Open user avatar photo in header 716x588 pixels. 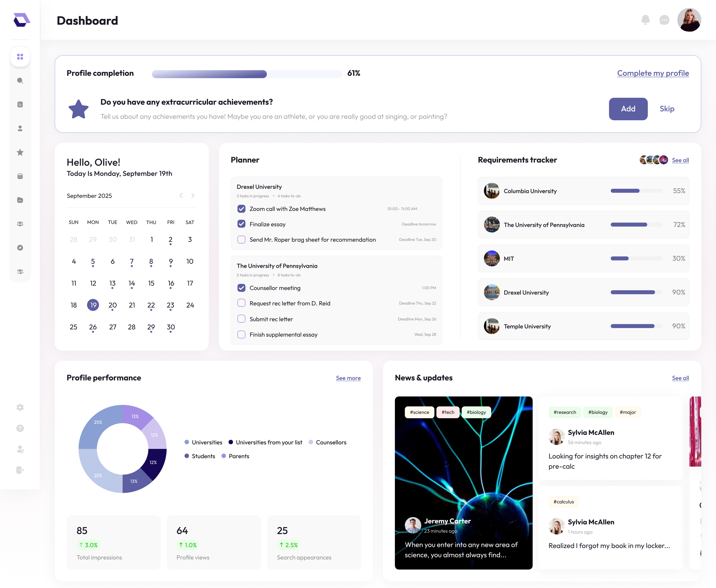coord(689,20)
